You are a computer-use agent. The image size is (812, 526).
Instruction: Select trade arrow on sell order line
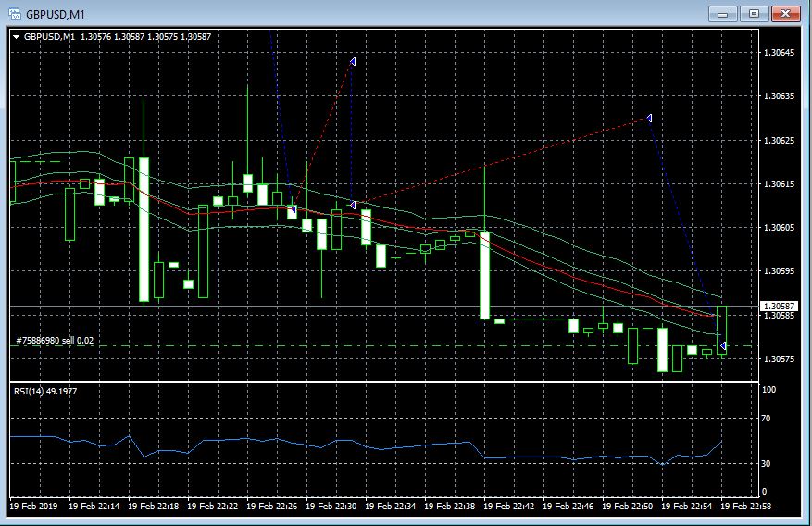click(x=723, y=345)
